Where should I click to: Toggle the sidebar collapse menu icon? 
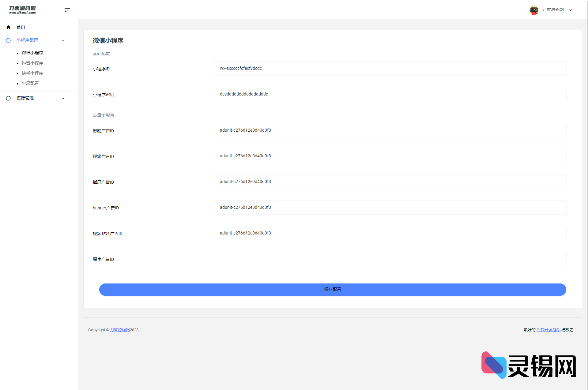[x=67, y=10]
